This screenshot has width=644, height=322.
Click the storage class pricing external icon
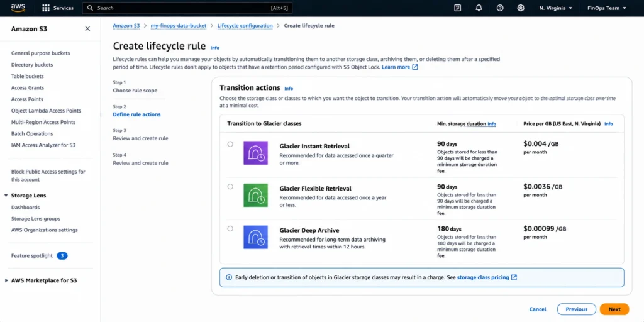tap(514, 277)
